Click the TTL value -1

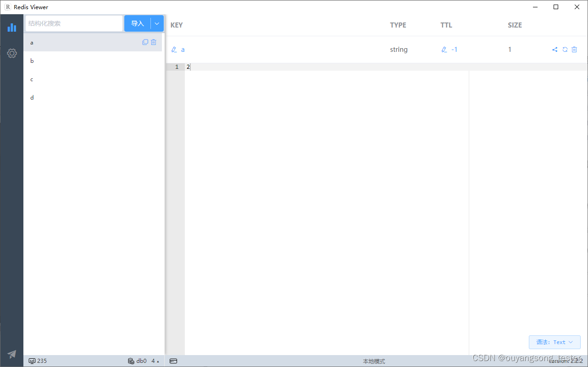point(454,50)
